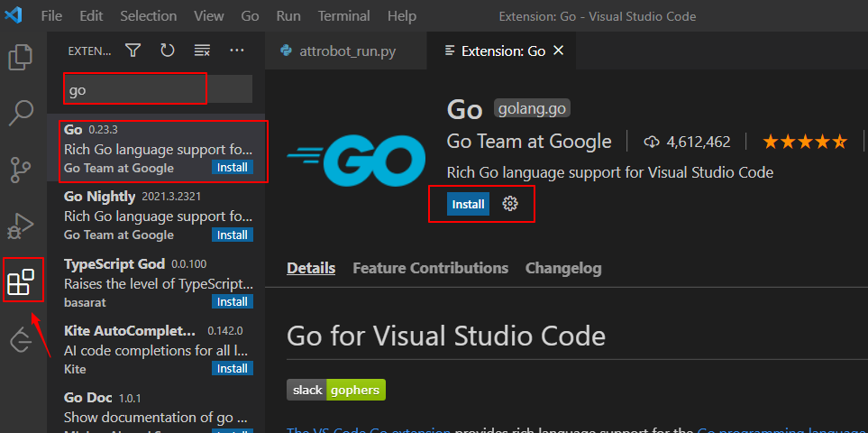868x433 pixels.
Task: Switch to the Changelog tab
Action: point(563,268)
